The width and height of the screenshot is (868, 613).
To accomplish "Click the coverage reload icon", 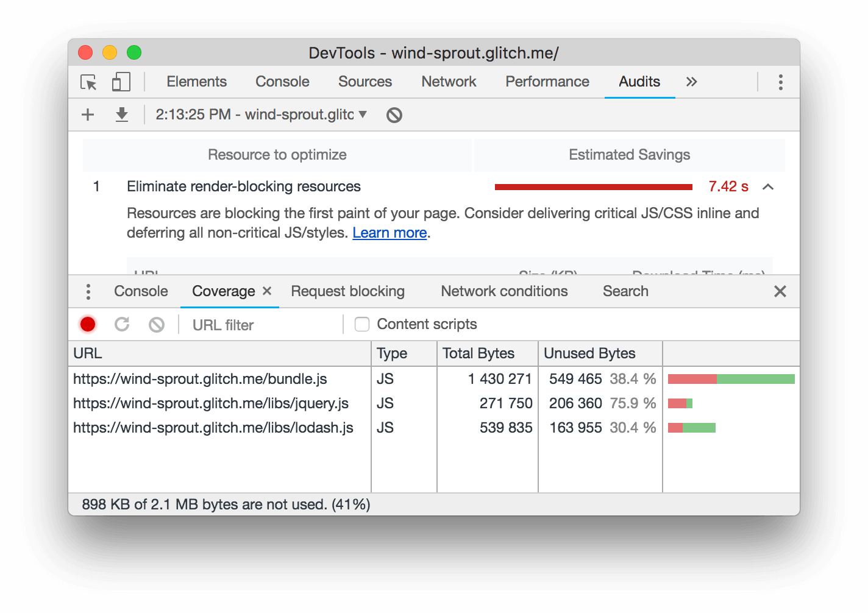I will point(122,324).
